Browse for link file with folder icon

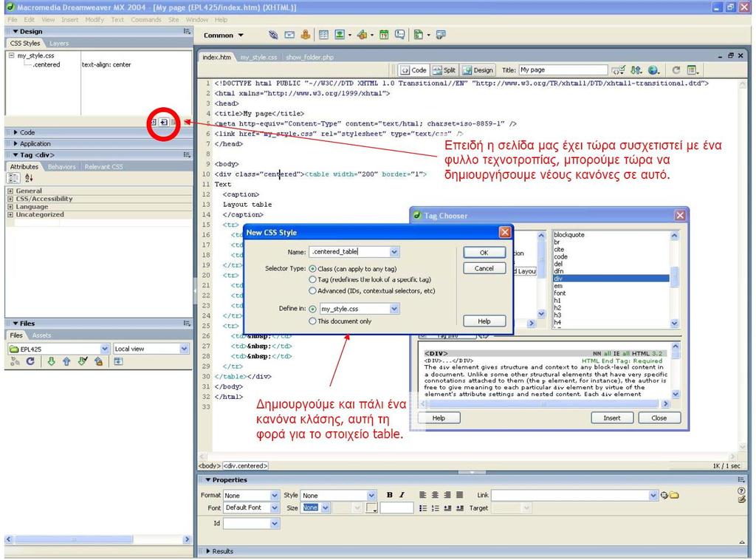tap(674, 496)
